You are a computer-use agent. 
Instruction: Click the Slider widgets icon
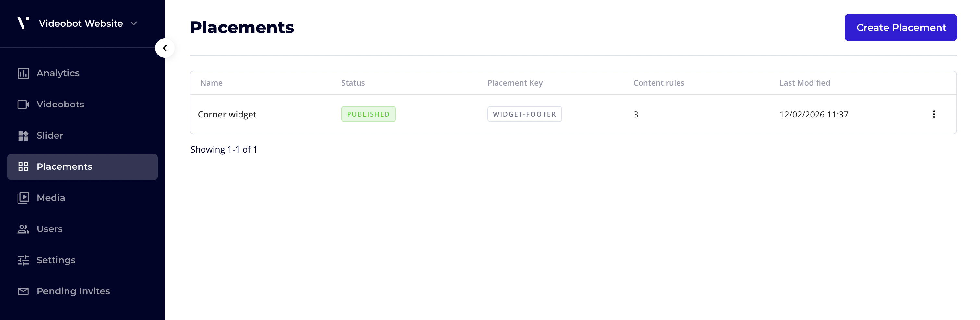click(23, 135)
